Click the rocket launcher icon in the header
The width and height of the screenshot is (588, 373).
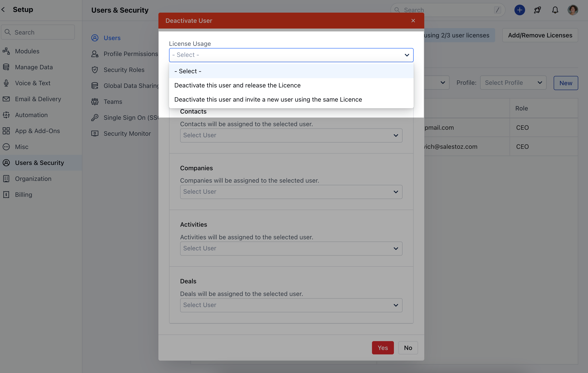[x=537, y=10]
